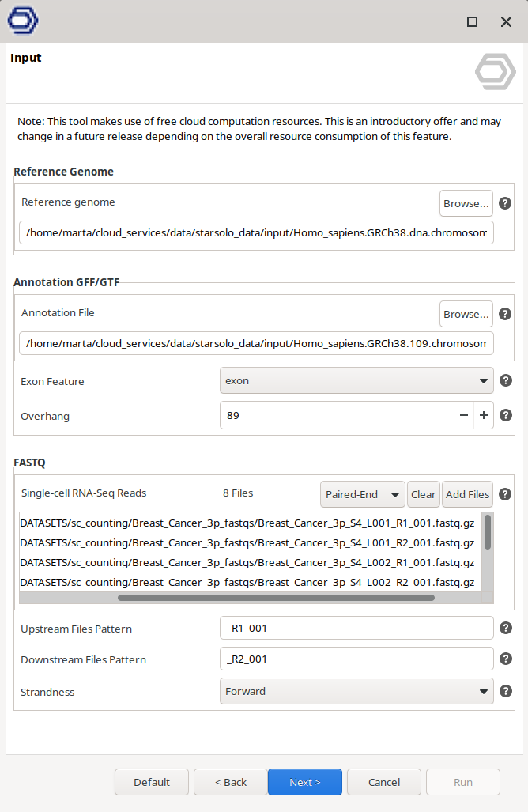This screenshot has height=812, width=528.
Task: Clear the FASTQ file list
Action: 423,494
